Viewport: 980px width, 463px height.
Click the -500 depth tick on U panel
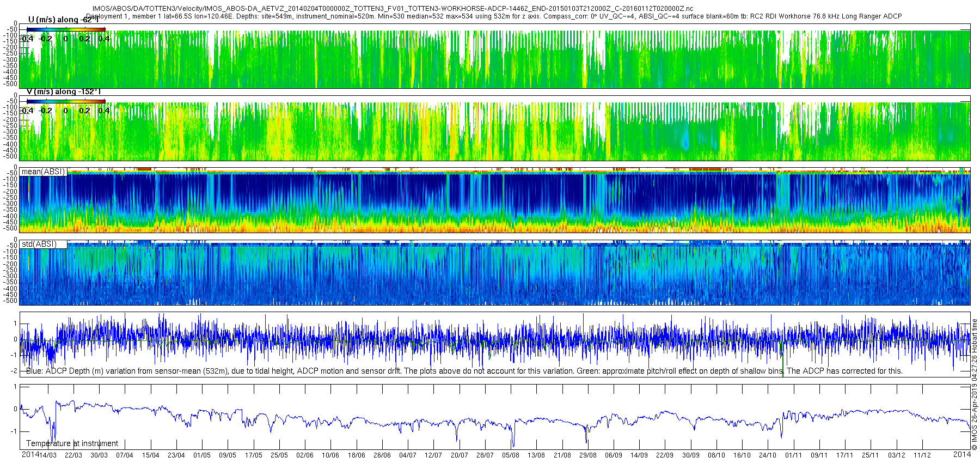pyautogui.click(x=11, y=84)
